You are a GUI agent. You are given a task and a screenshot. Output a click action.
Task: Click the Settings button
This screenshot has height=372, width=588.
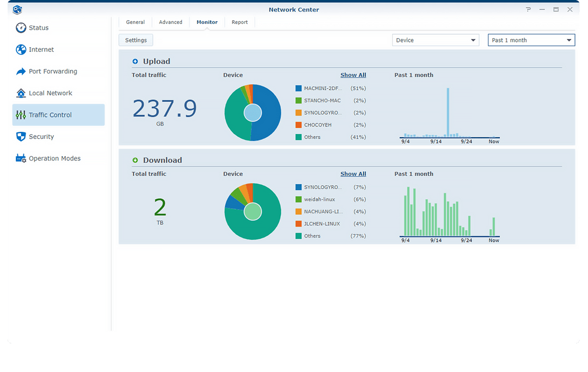136,40
